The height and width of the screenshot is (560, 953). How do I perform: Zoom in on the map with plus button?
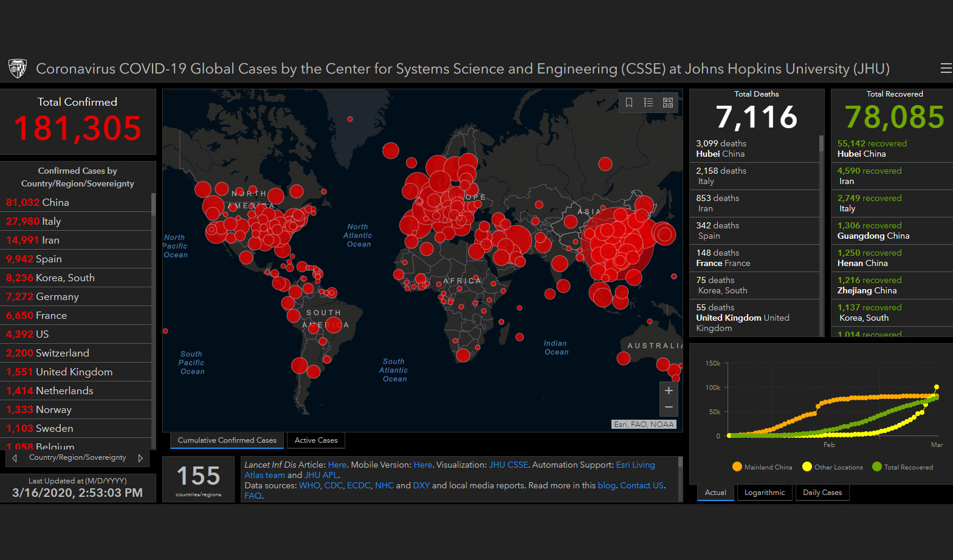[x=669, y=391]
